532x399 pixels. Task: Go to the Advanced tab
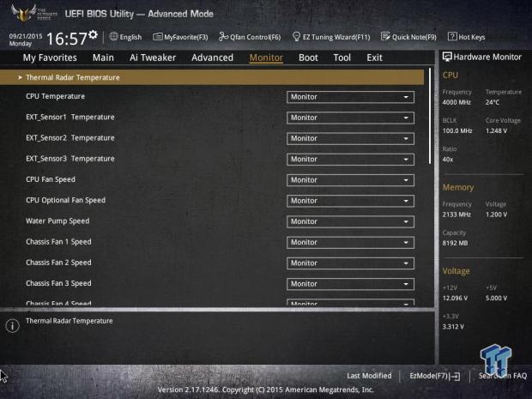(x=213, y=57)
